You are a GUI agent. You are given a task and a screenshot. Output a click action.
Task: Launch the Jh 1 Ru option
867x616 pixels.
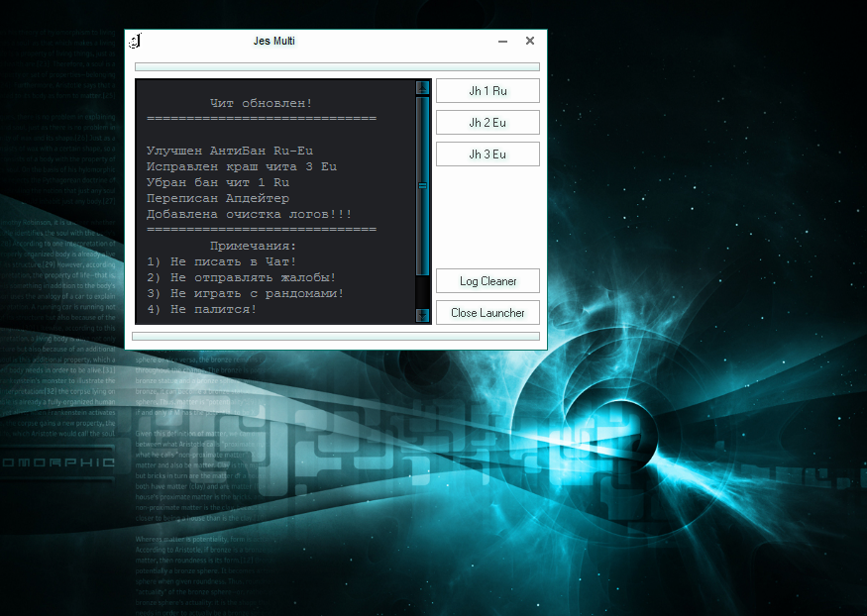click(488, 91)
